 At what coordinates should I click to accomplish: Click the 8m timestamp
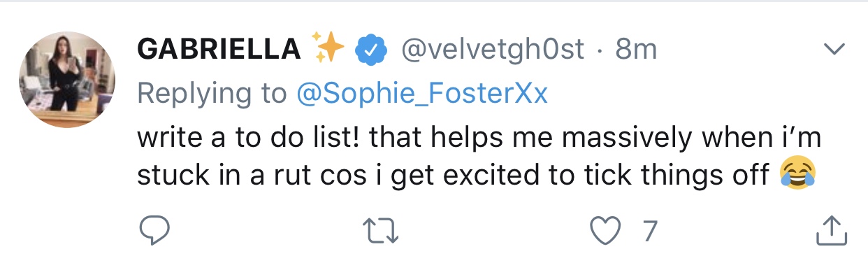635,50
